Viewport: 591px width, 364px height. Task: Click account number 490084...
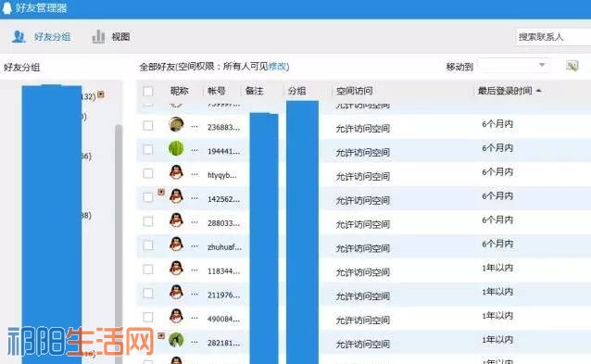pyautogui.click(x=223, y=320)
